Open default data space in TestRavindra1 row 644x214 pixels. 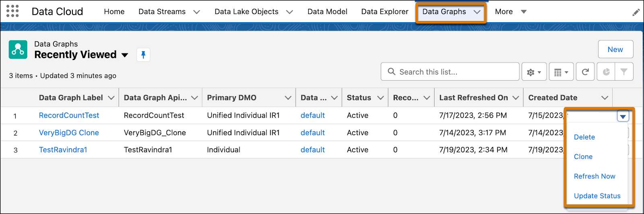pos(313,150)
